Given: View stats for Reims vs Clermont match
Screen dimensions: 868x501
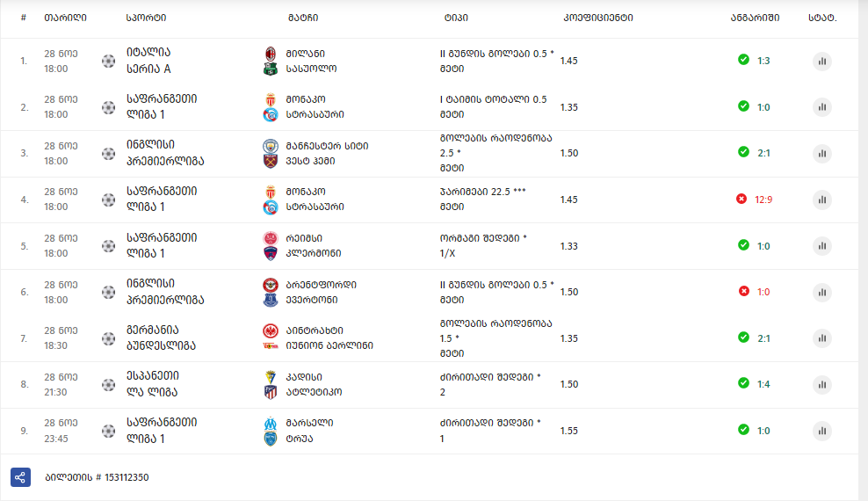Looking at the screenshot, I should (x=822, y=246).
